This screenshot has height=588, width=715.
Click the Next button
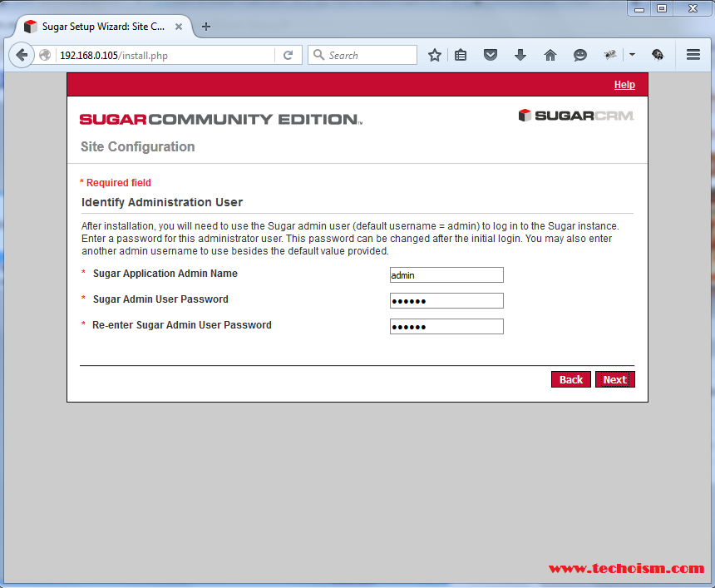pyautogui.click(x=614, y=379)
